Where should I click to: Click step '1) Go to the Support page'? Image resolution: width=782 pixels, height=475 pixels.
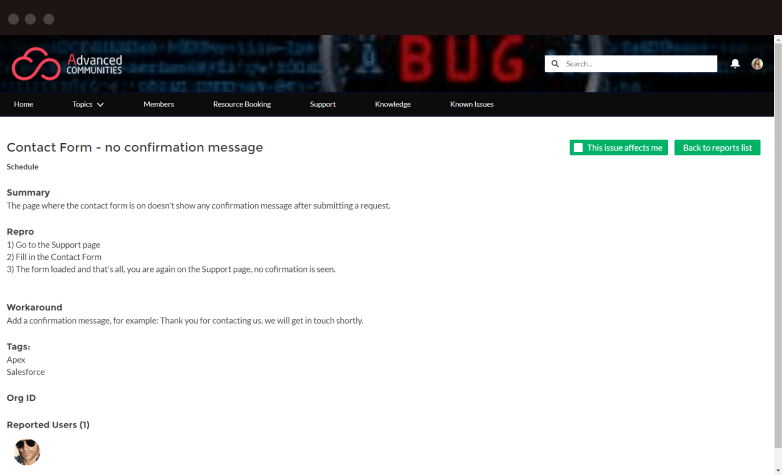(x=53, y=245)
